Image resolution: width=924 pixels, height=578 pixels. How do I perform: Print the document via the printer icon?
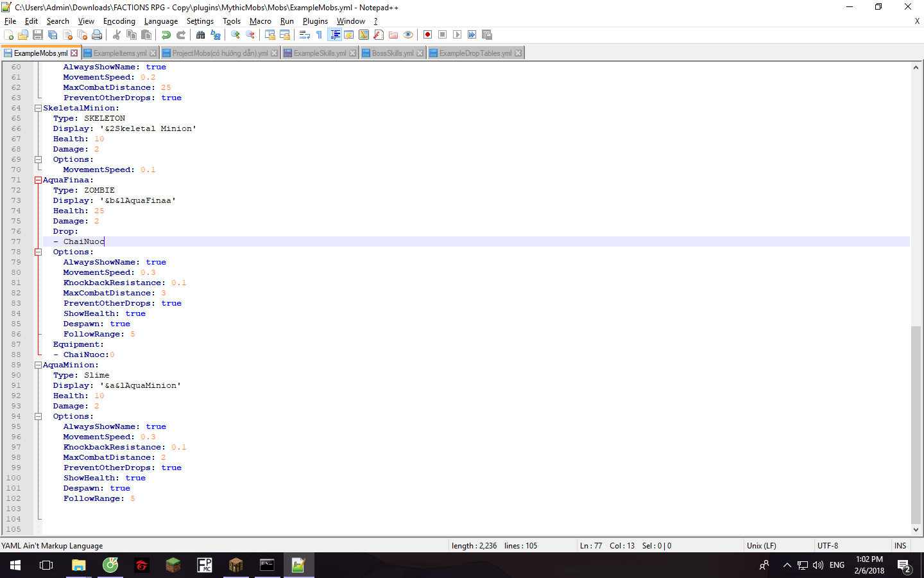pos(97,35)
